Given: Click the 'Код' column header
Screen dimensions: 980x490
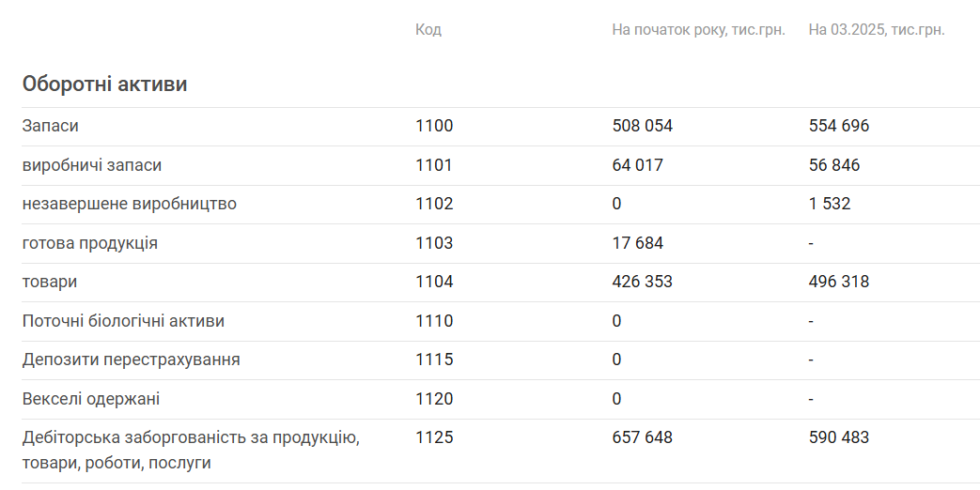Looking at the screenshot, I should (428, 29).
